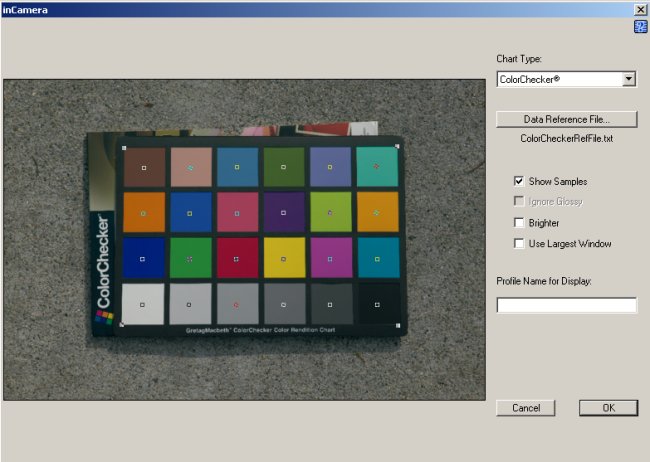
Task: Enable the Brighter checkbox
Action: point(519,223)
